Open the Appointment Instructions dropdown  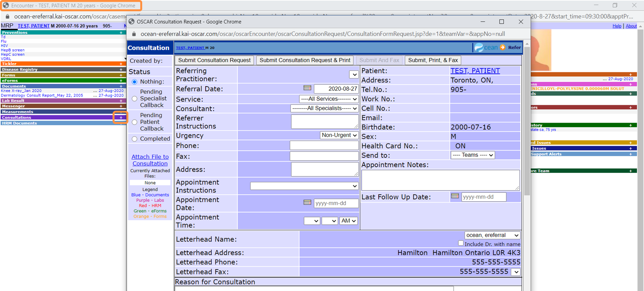pos(304,186)
